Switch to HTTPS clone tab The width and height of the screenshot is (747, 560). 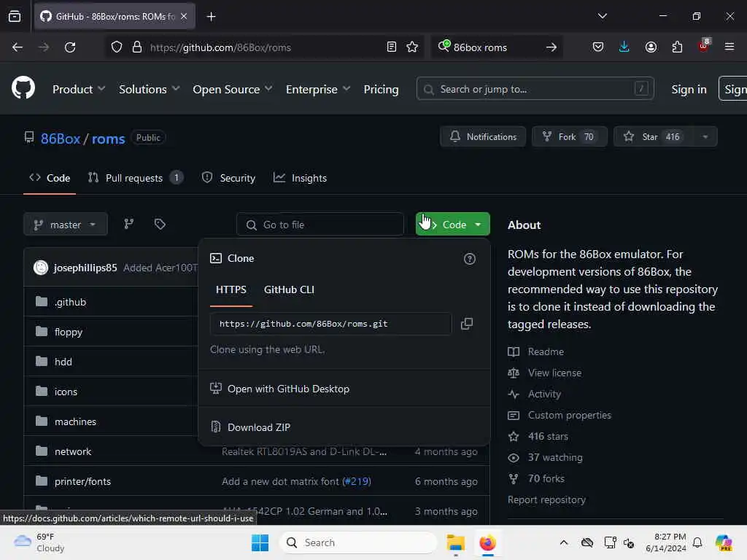(231, 289)
